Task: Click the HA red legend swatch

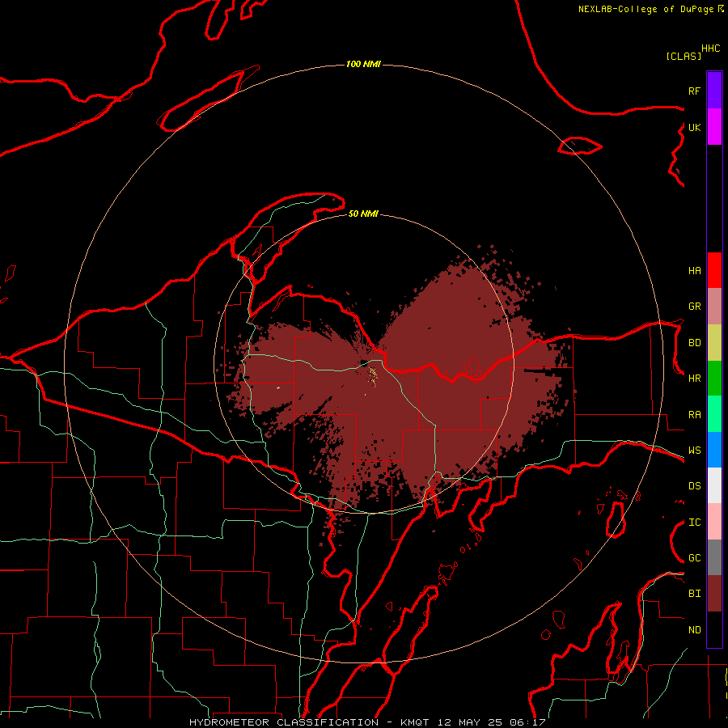Action: point(714,270)
